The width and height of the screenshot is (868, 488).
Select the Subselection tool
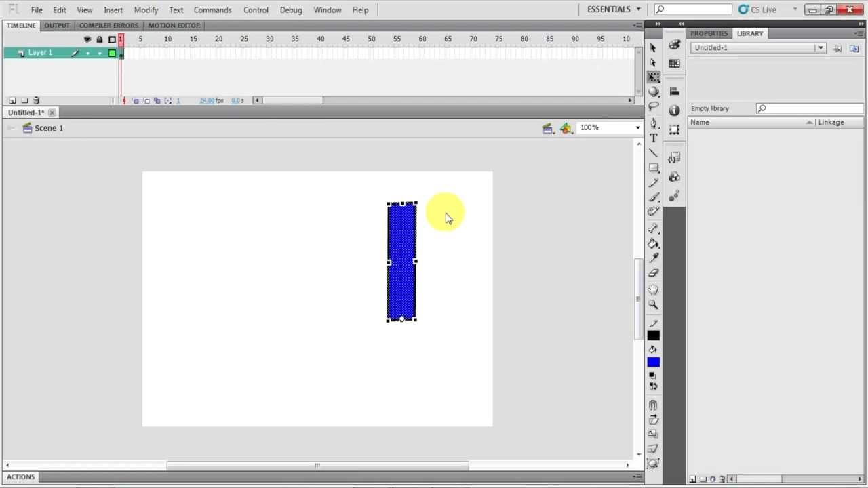653,63
